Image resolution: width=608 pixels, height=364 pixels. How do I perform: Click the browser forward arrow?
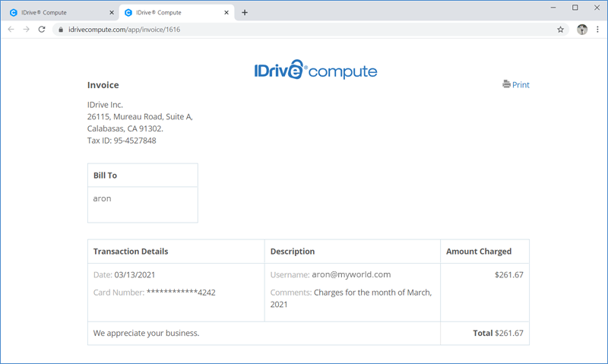[x=26, y=30]
